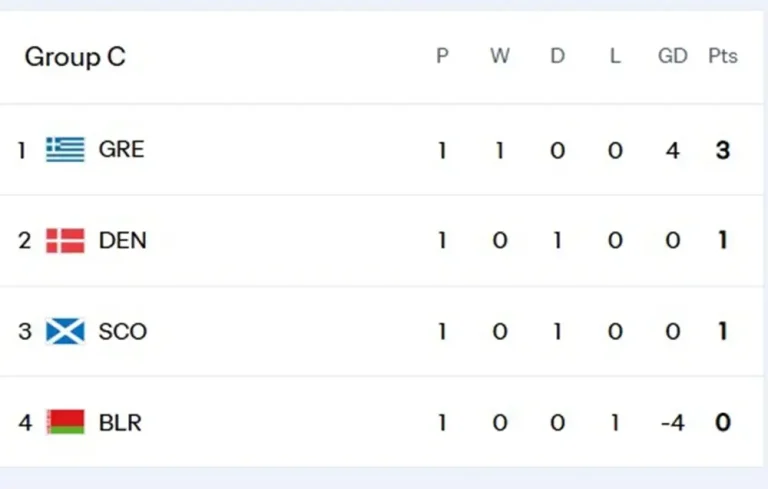Click rank number 1 for Greece

tap(22, 150)
